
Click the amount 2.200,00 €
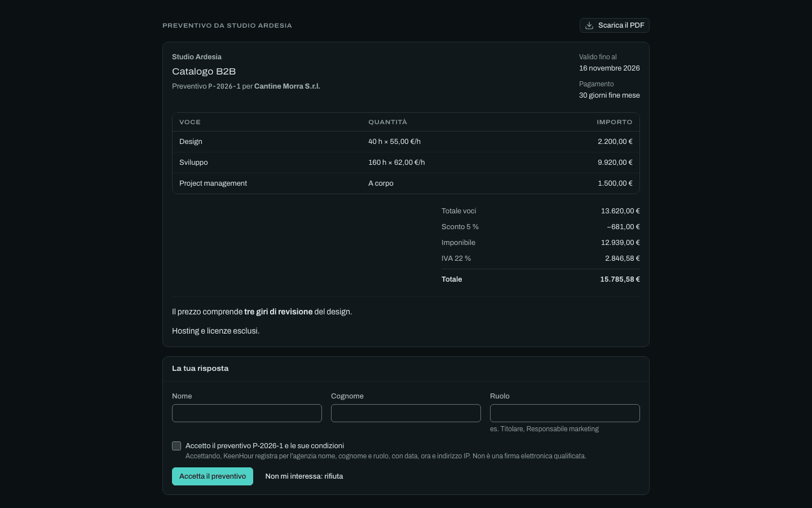coord(615,142)
